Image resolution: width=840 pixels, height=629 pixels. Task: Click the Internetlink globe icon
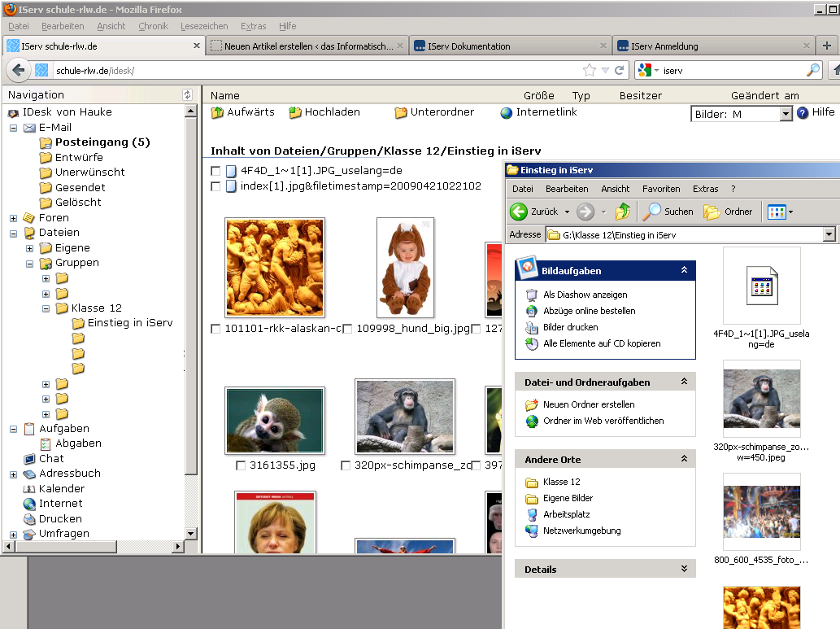[507, 112]
